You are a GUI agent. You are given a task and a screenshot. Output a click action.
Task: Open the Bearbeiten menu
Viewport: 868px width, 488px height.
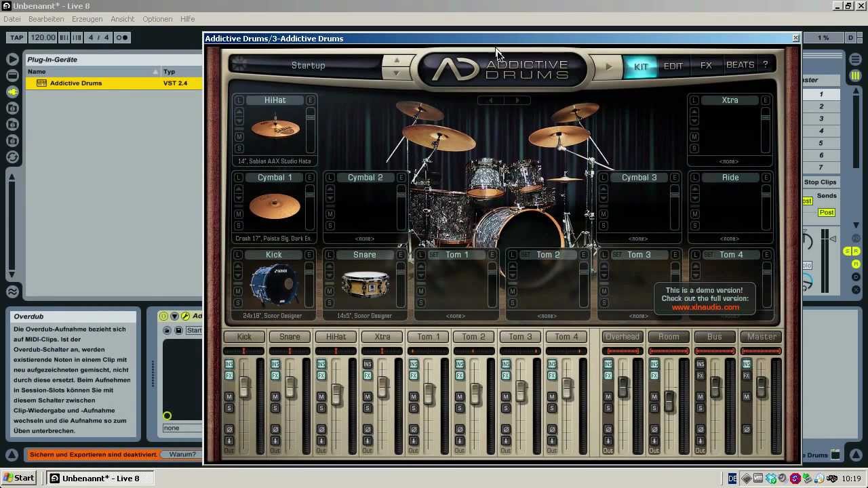(x=46, y=19)
